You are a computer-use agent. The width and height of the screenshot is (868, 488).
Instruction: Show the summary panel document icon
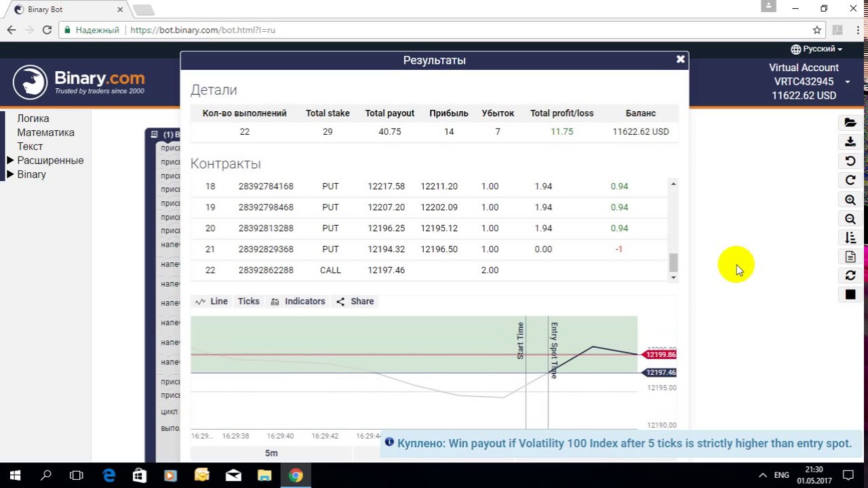click(x=850, y=257)
